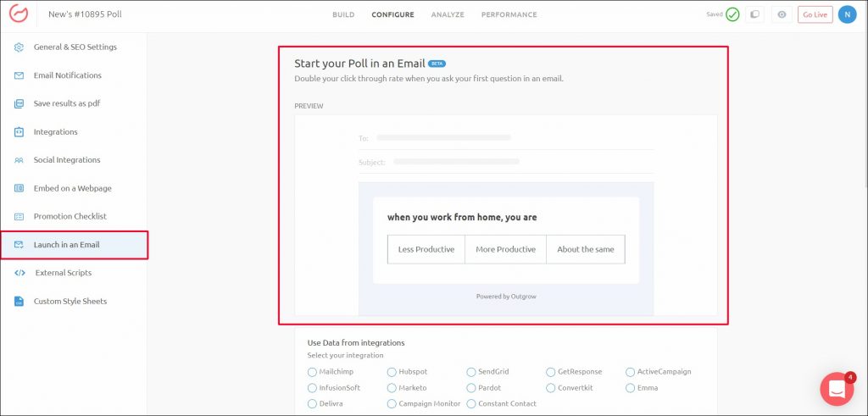
Task: Click the preview eye icon
Action: pyautogui.click(x=781, y=14)
